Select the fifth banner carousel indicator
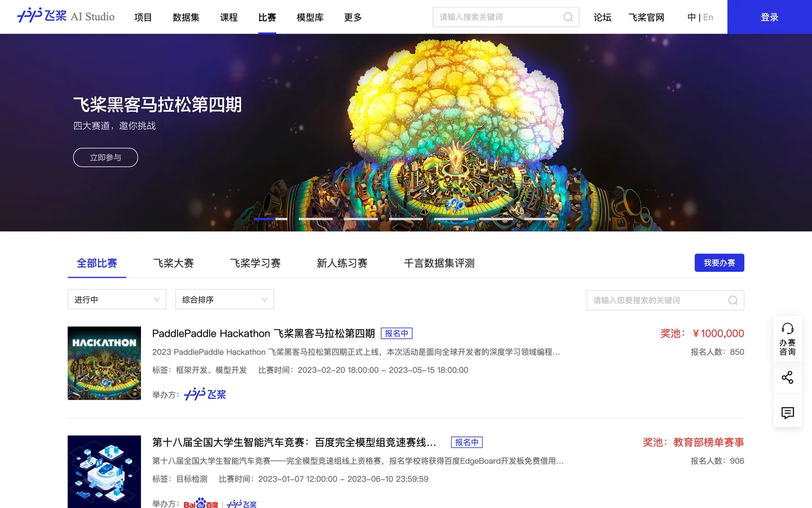The height and width of the screenshot is (508, 812). point(451,218)
